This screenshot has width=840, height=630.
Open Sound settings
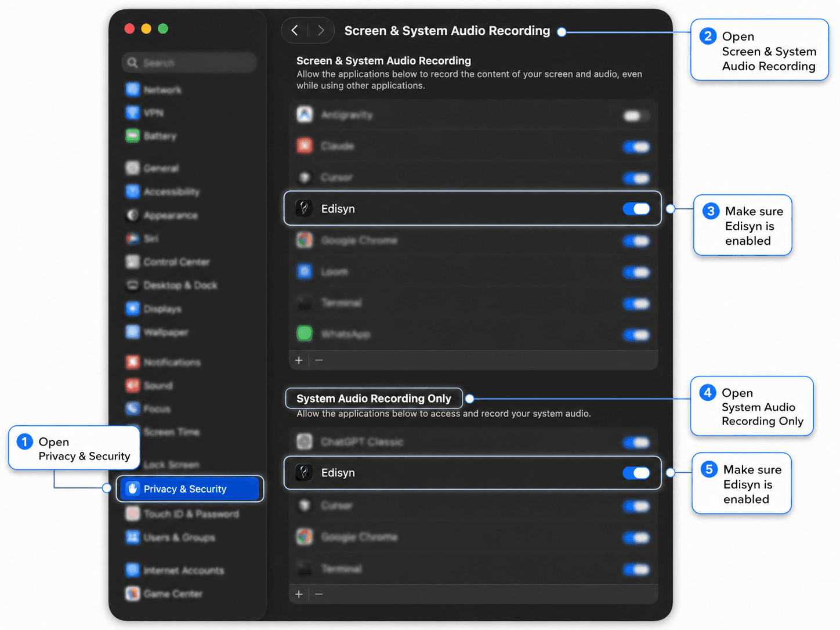pyautogui.click(x=149, y=385)
